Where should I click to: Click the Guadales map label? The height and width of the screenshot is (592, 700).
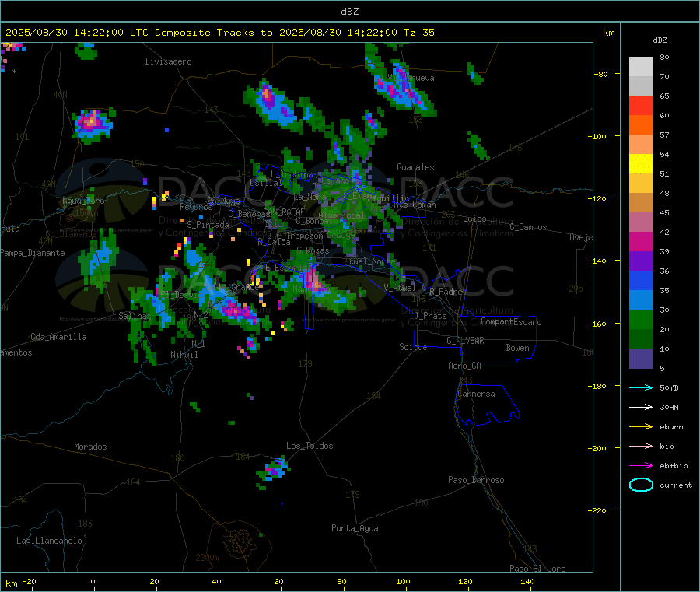click(x=415, y=167)
